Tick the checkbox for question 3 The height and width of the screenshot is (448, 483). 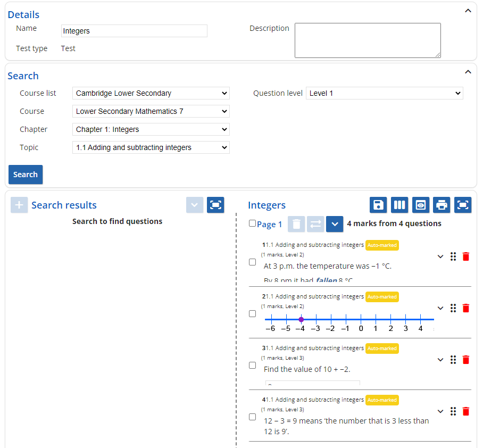252,365
